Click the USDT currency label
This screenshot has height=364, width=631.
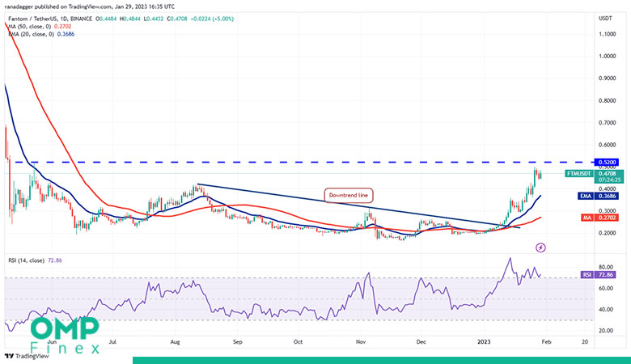[x=605, y=19]
